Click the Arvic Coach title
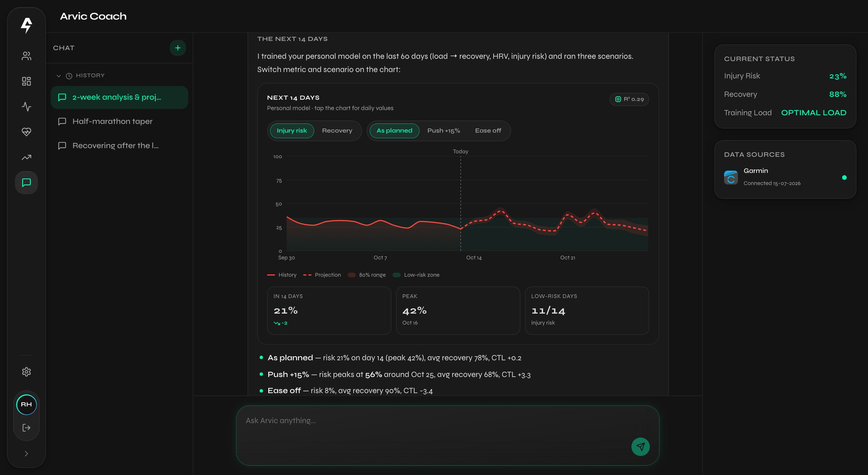Viewport: 868px width, 475px height. click(93, 16)
